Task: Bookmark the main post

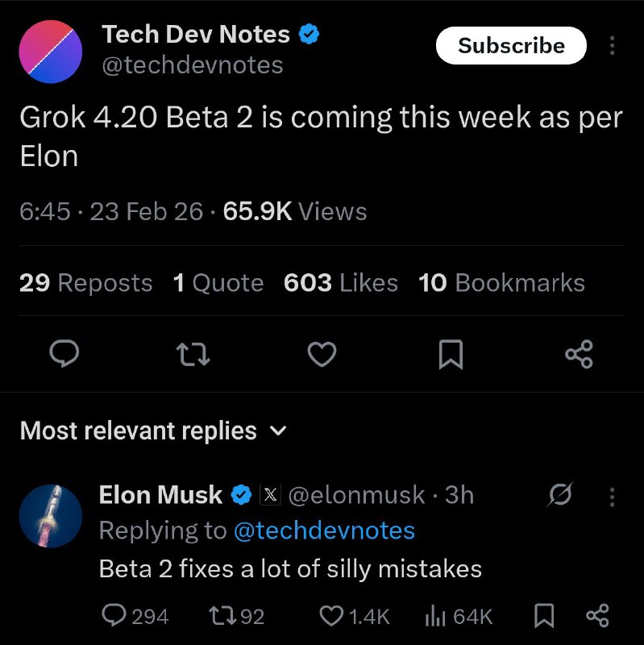Action: coord(451,354)
